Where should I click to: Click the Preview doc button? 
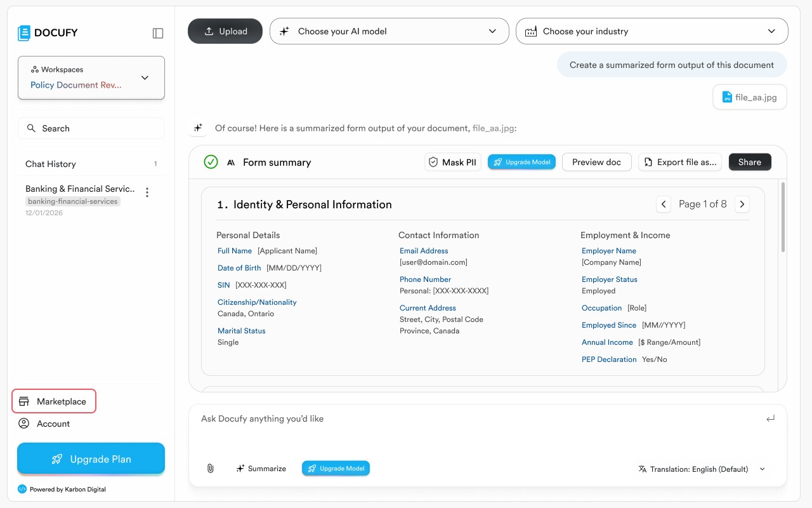pos(596,162)
